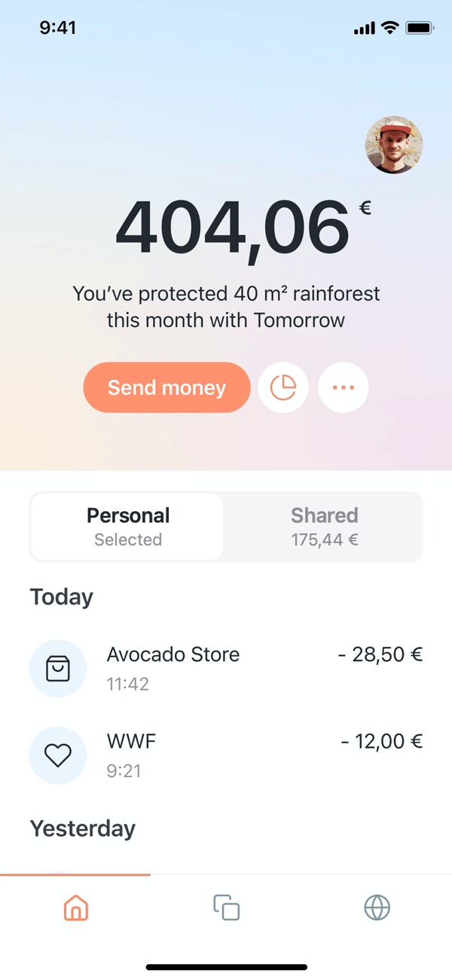Open the three-dots more options button
The height and width of the screenshot is (980, 452).
[x=344, y=387]
